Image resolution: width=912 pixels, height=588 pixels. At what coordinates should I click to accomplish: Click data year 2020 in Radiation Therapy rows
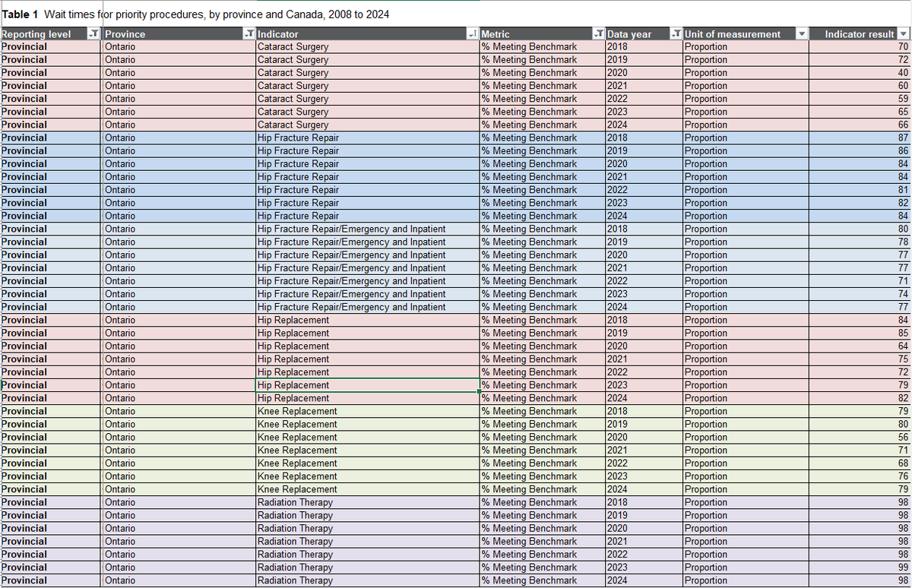coord(644,528)
